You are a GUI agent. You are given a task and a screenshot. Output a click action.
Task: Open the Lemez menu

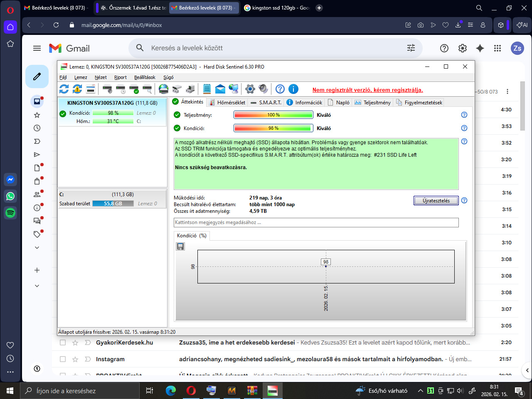click(x=81, y=77)
